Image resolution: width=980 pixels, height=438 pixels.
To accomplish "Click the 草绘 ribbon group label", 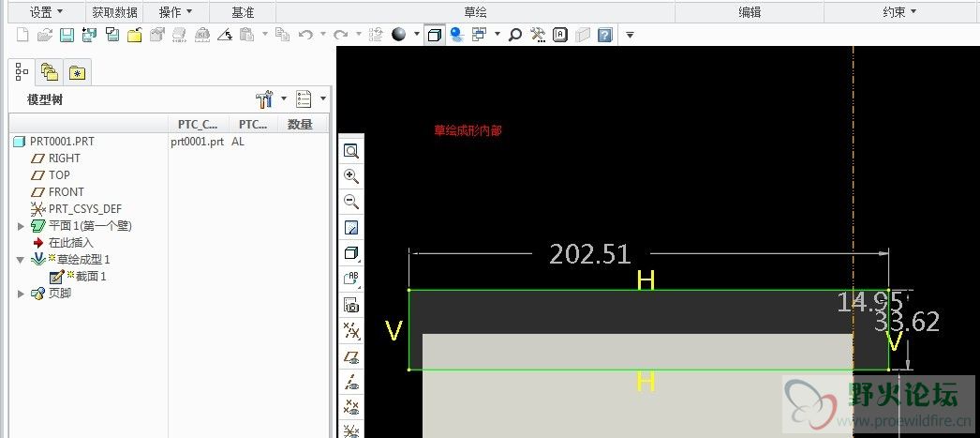I will coord(475,12).
